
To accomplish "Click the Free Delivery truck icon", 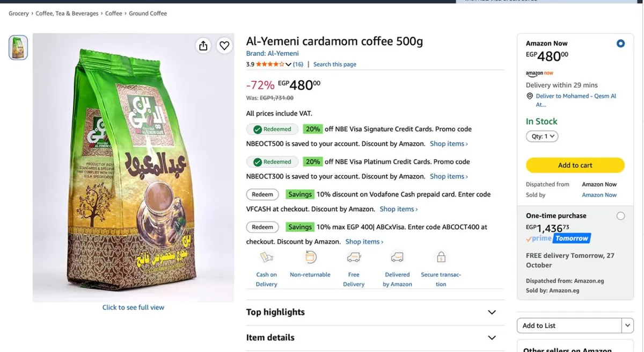I will tap(354, 257).
